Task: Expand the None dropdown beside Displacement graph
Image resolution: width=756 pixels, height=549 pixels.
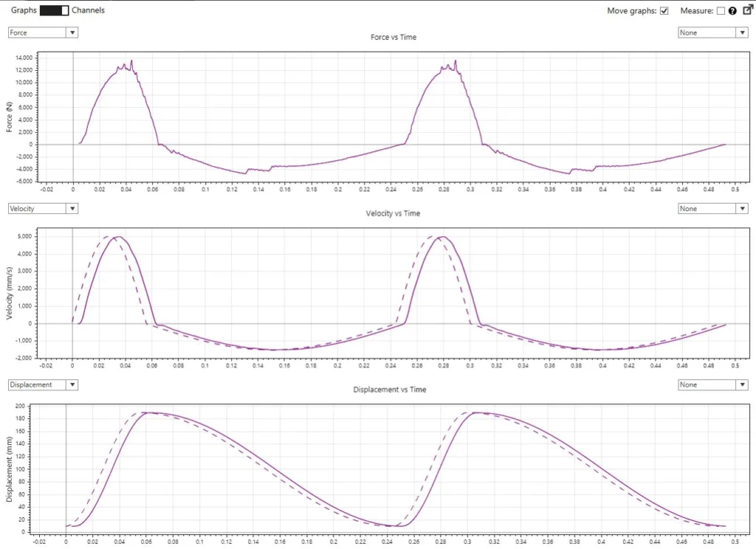Action: coord(713,384)
